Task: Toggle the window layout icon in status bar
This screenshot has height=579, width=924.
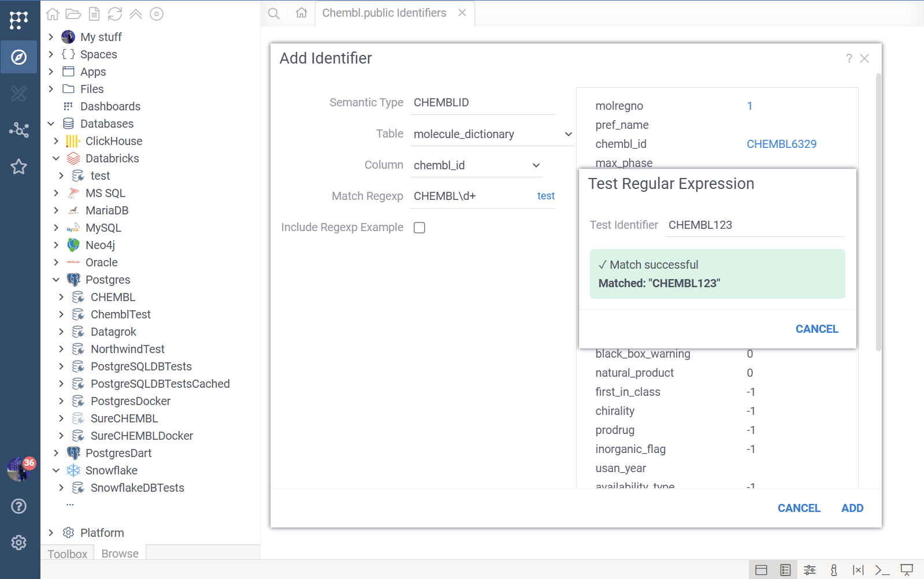Action: coord(761,570)
